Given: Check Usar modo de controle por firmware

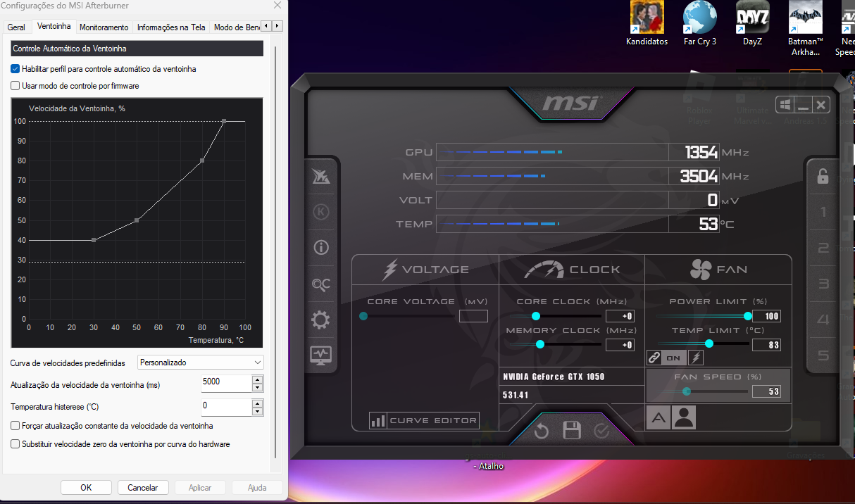Looking at the screenshot, I should (x=15, y=86).
